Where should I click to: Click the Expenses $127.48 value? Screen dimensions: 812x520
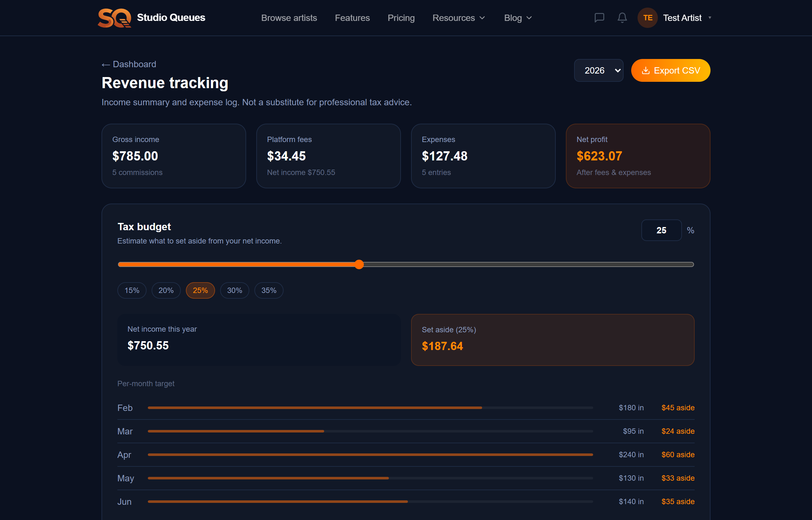[x=444, y=156]
